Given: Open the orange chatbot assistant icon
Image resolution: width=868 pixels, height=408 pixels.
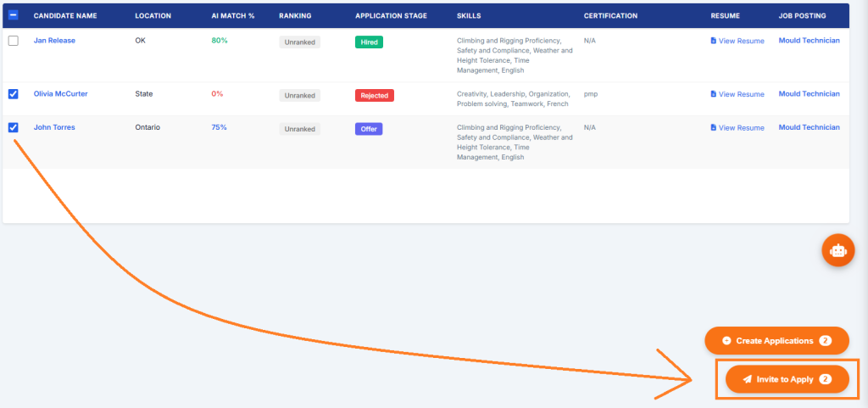Looking at the screenshot, I should (x=837, y=250).
